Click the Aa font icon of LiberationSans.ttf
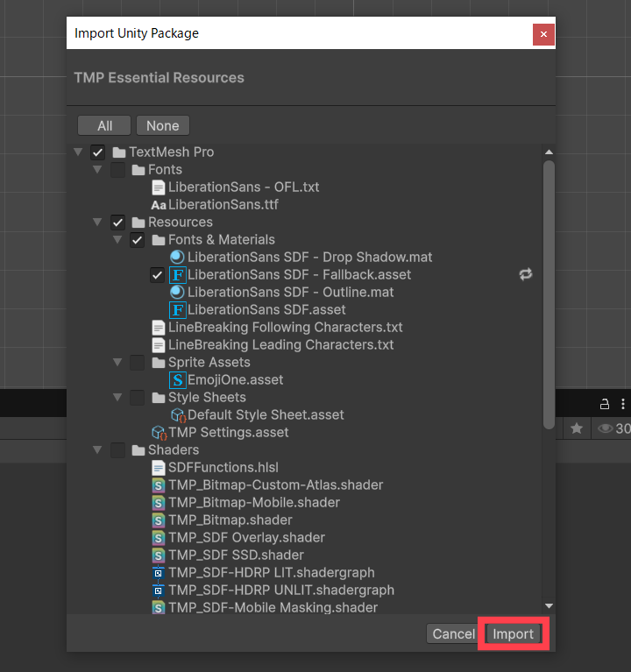The image size is (631, 672). [158, 205]
